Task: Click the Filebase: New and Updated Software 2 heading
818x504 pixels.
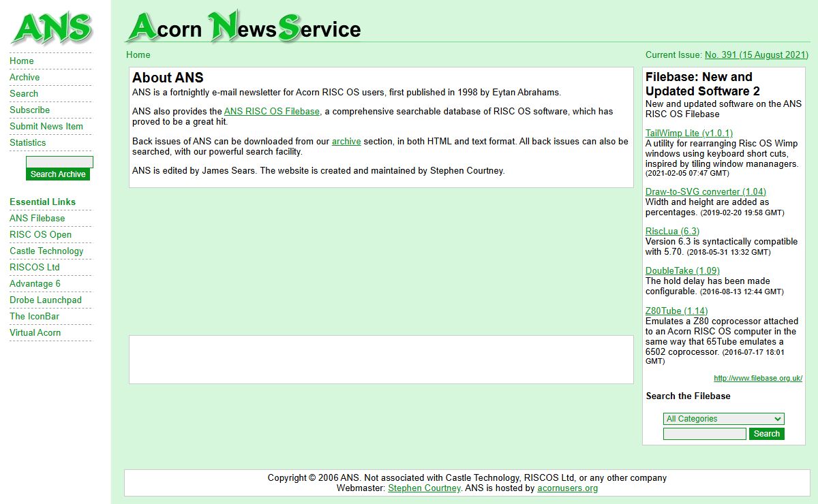Action: [702, 84]
